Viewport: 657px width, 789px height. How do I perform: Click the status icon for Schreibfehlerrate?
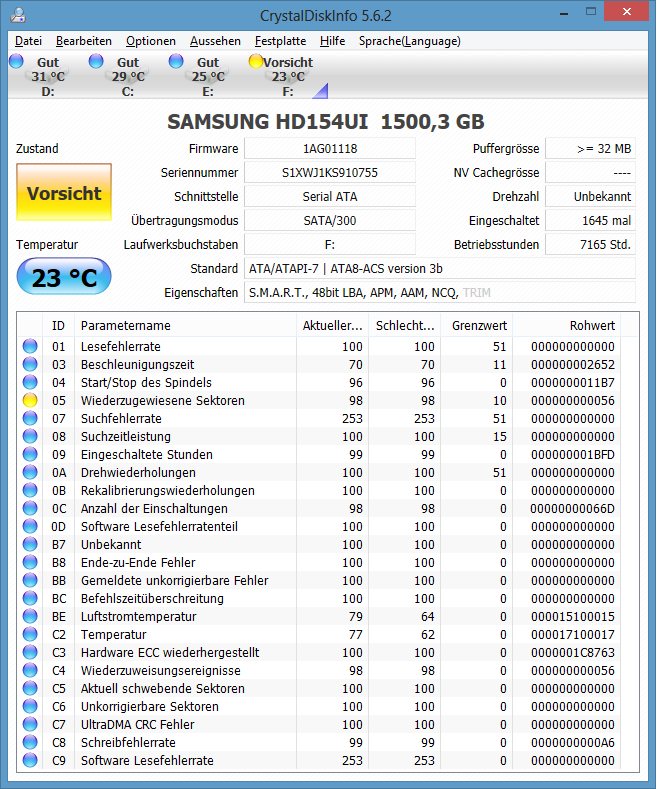pyautogui.click(x=30, y=743)
